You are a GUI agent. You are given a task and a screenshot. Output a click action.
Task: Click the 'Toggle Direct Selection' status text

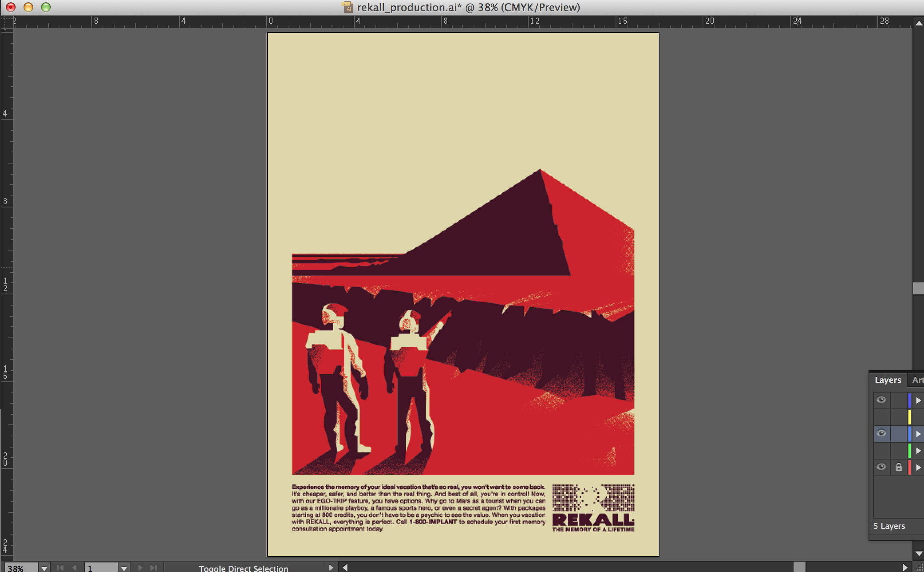point(243,568)
